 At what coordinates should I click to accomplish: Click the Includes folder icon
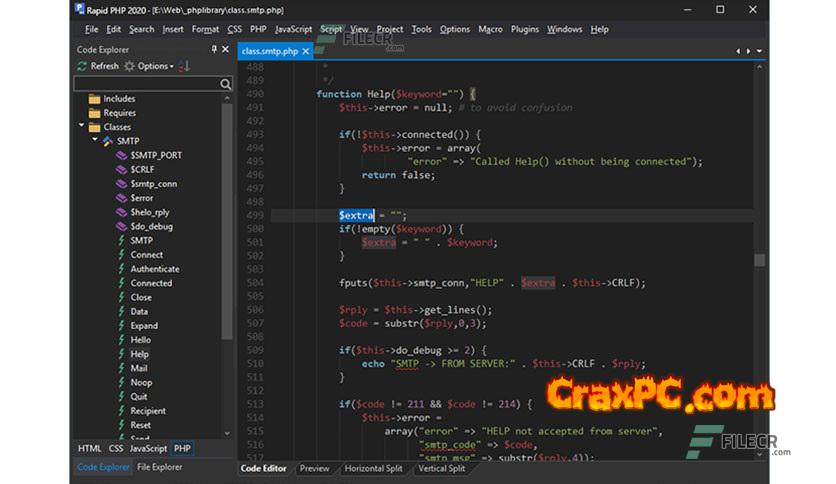[x=95, y=99]
